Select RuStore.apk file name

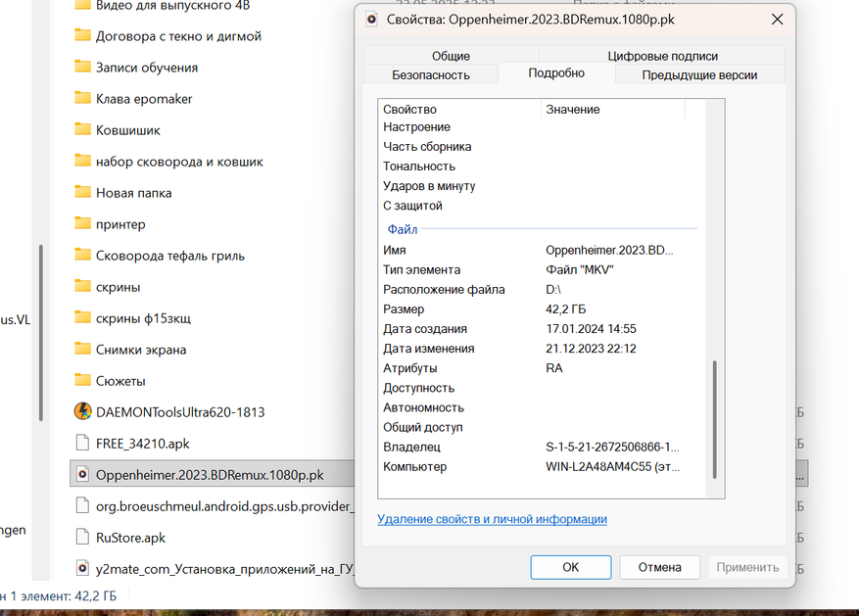point(130,538)
